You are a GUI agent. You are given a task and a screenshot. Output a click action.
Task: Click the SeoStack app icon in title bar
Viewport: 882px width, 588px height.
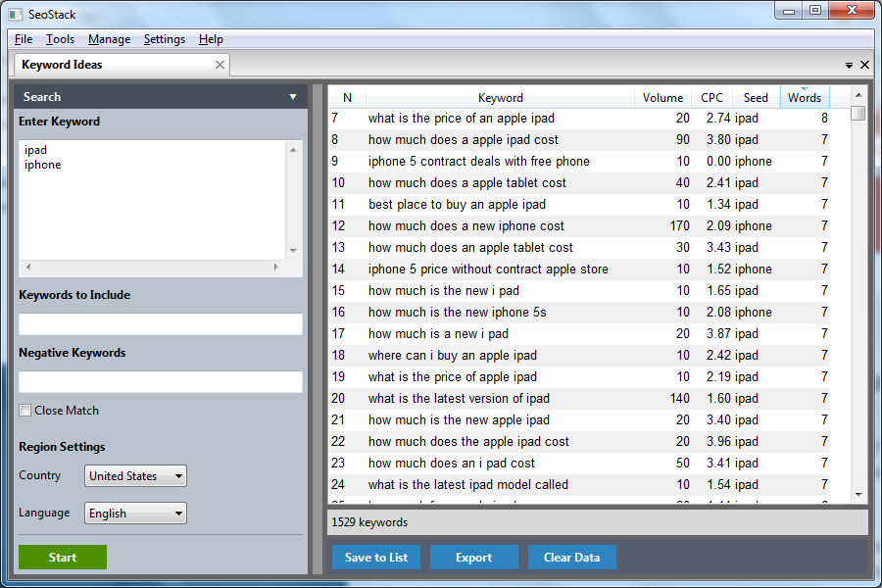click(x=15, y=14)
